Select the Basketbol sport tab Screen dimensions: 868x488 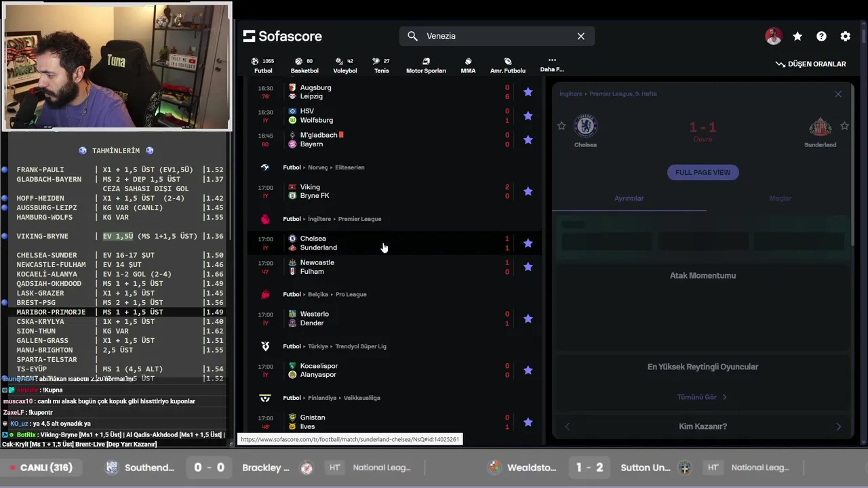point(304,65)
